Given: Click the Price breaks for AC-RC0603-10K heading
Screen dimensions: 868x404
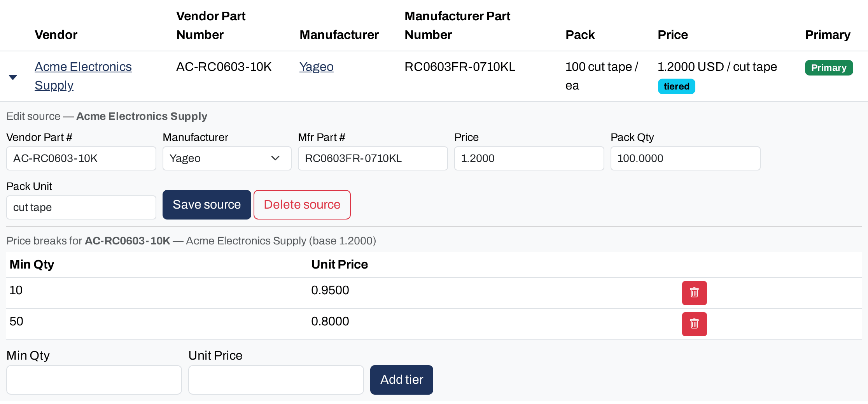Looking at the screenshot, I should [x=191, y=241].
